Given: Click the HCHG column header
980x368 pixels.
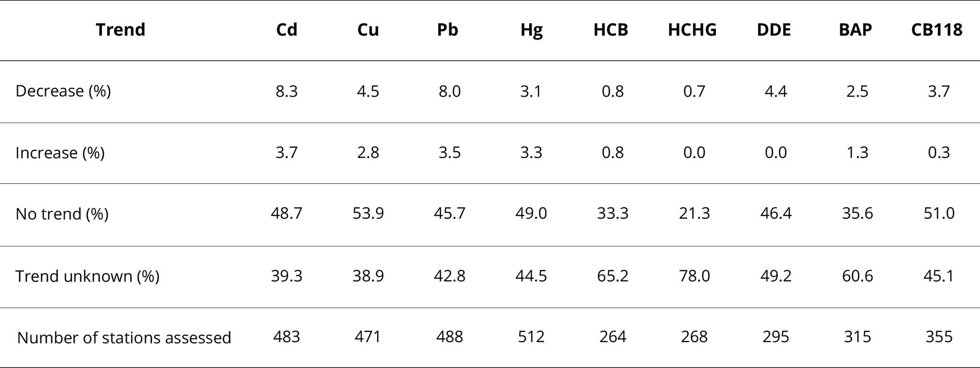Looking at the screenshot, I should [692, 30].
